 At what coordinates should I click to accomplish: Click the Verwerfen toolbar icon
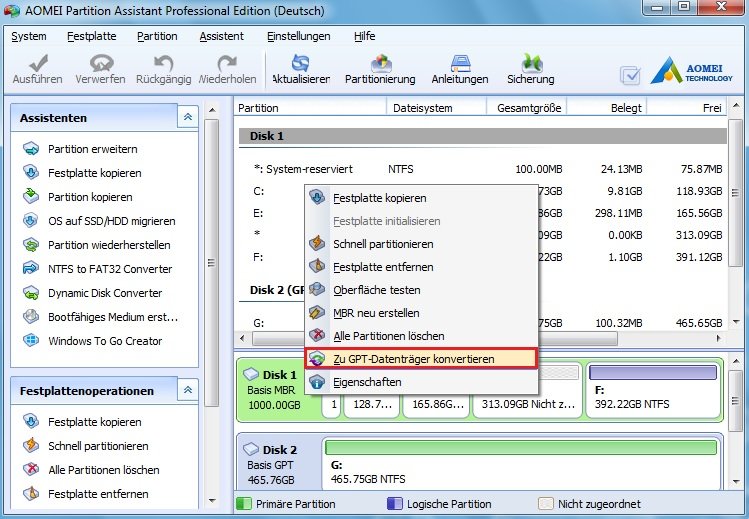point(101,63)
